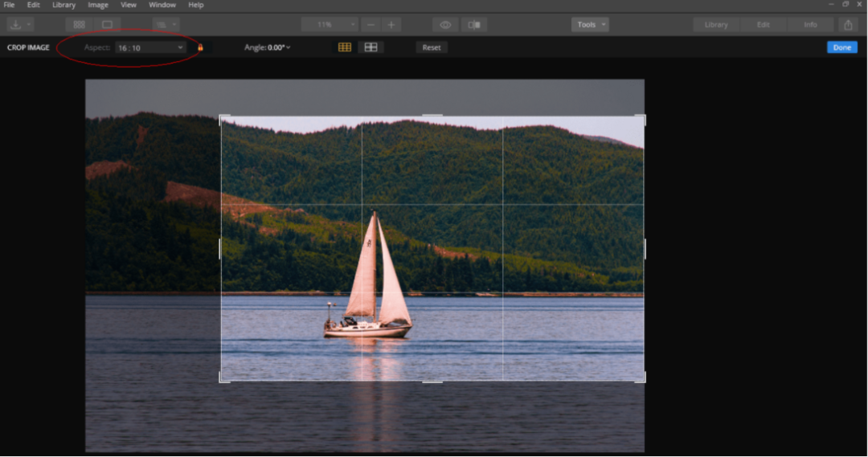This screenshot has height=457, width=868.
Task: Zoom in with the plus button
Action: click(391, 25)
